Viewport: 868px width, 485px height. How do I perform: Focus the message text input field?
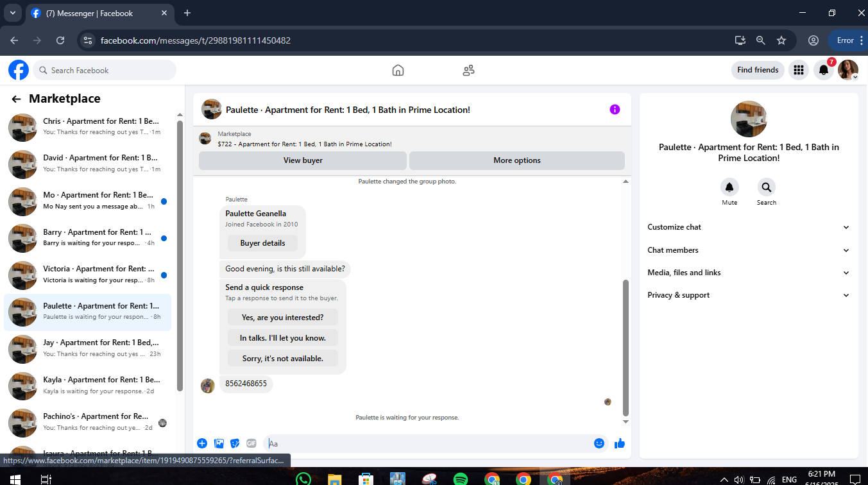pos(427,443)
